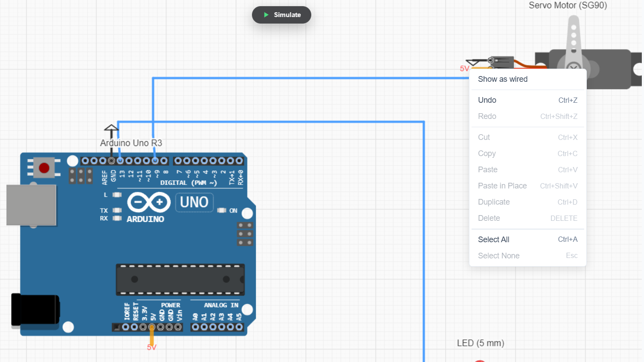The image size is (644, 362).
Task: Choose Copy from the context menu
Action: coord(527,153)
